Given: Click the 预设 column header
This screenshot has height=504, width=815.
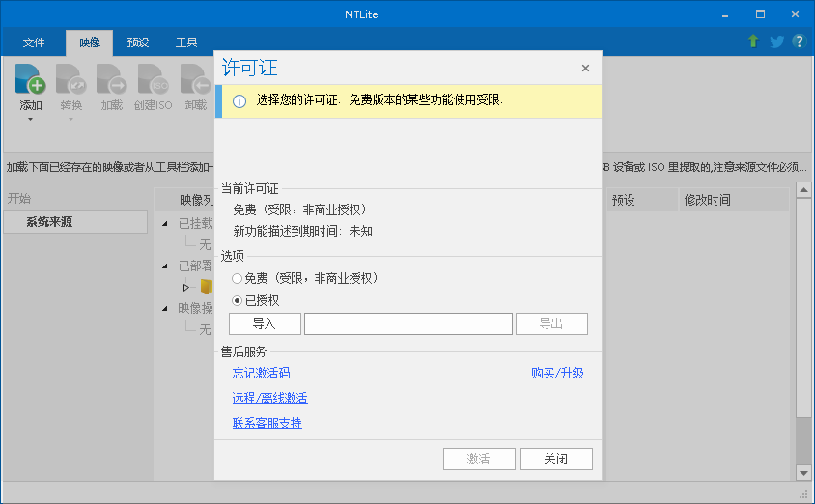Looking at the screenshot, I should click(x=642, y=200).
